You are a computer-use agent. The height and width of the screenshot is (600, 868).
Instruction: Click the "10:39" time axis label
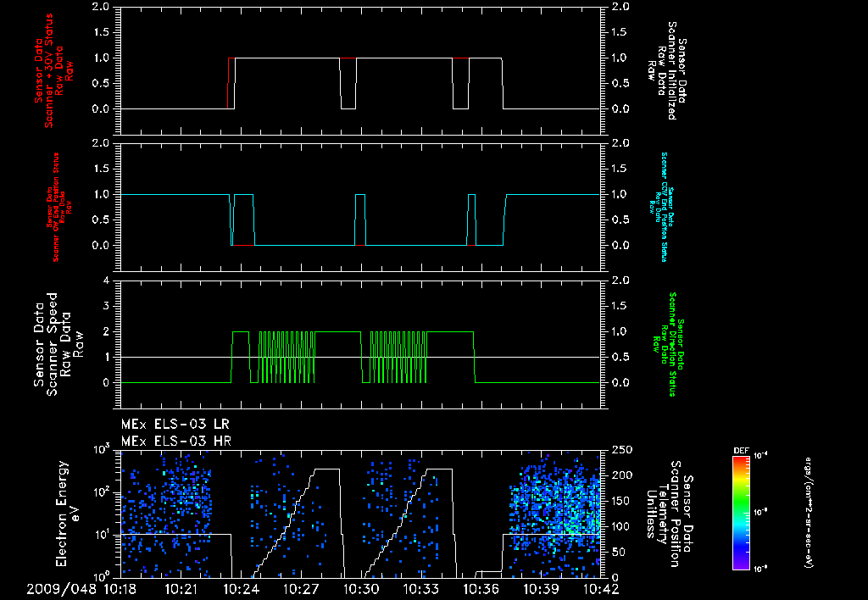[541, 589]
